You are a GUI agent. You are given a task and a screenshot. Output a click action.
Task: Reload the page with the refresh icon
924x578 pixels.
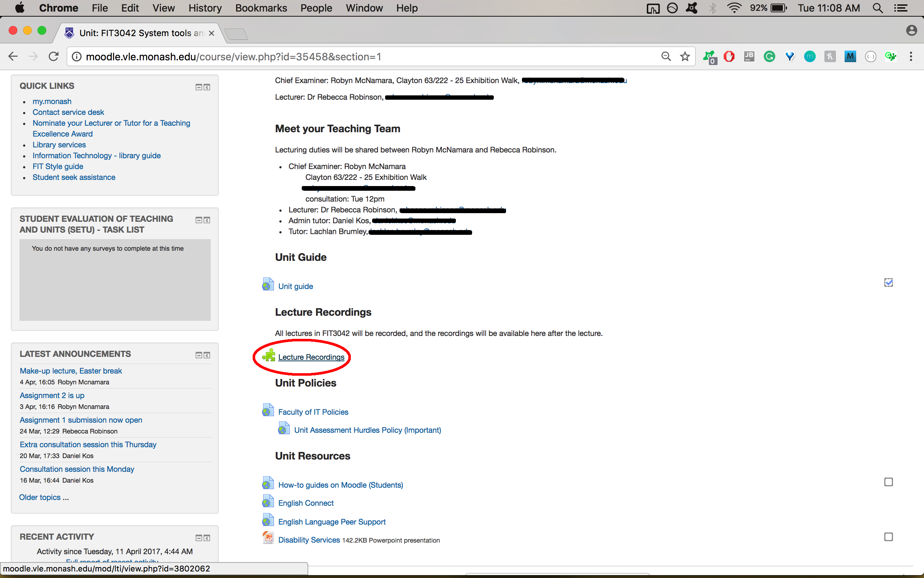pyautogui.click(x=54, y=57)
